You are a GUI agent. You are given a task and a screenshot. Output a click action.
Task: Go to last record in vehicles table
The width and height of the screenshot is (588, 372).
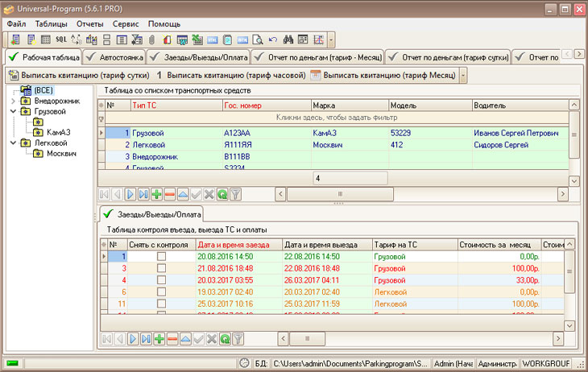click(143, 194)
